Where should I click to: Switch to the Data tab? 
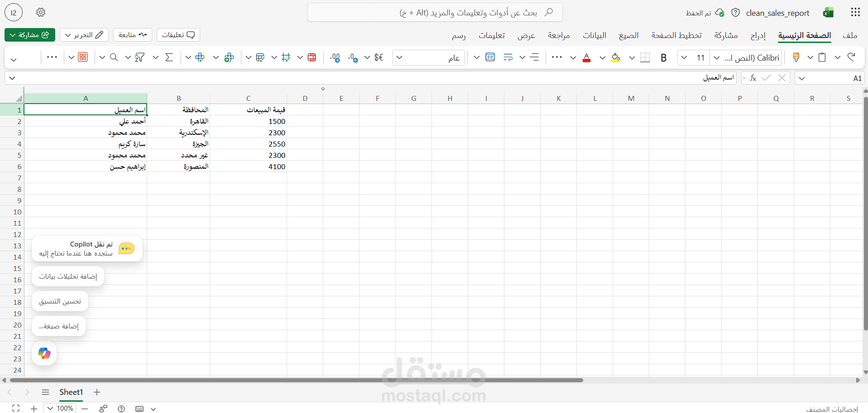pyautogui.click(x=595, y=35)
